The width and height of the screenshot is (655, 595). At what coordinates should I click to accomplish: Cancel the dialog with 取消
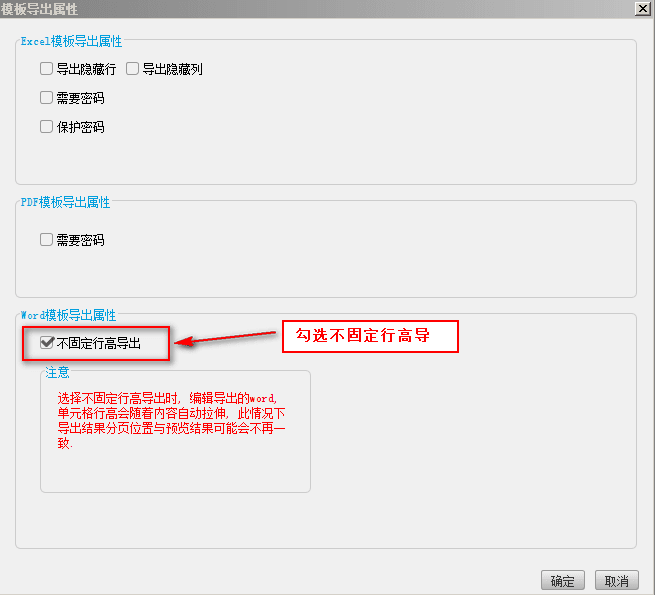[617, 581]
